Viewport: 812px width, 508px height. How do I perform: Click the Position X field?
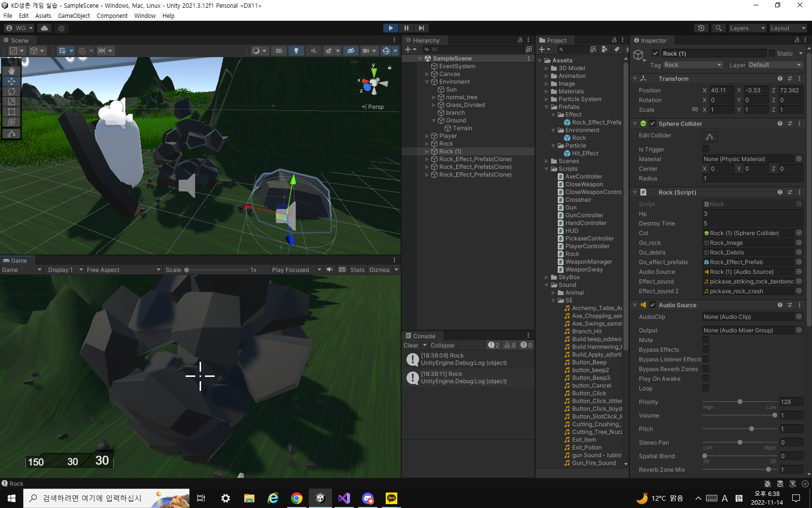tap(721, 90)
